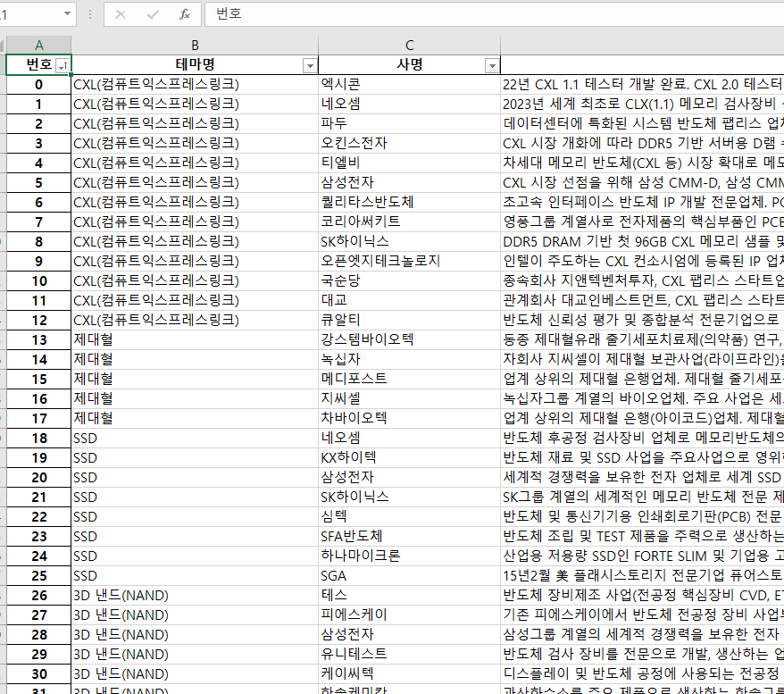
Task: Click the 사명 header cell
Action: (409, 64)
